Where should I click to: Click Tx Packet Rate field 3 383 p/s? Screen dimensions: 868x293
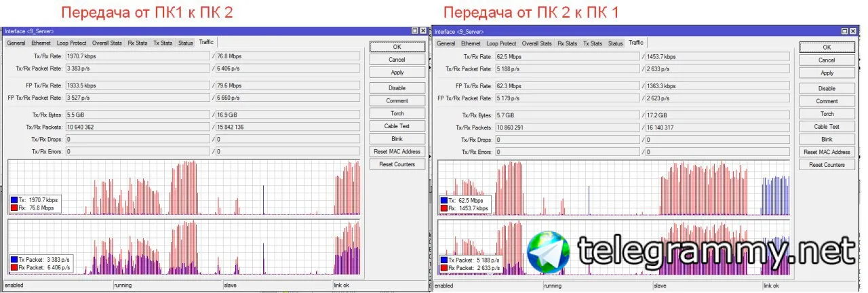[x=138, y=69]
